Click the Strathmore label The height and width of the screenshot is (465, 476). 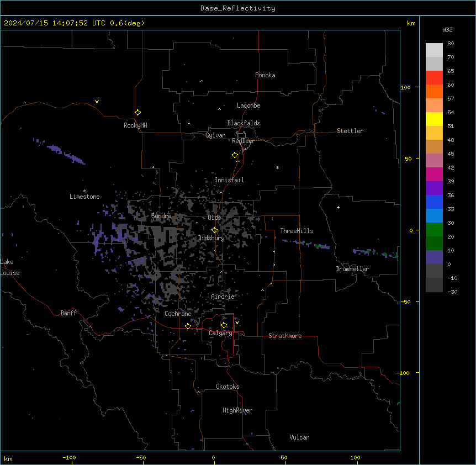pyautogui.click(x=285, y=336)
